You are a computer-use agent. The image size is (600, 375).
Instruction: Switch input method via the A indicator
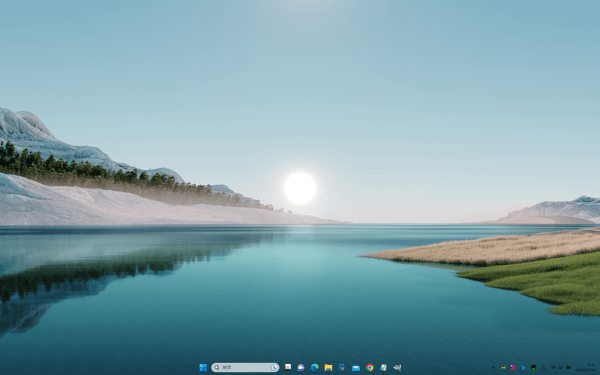pos(543,367)
